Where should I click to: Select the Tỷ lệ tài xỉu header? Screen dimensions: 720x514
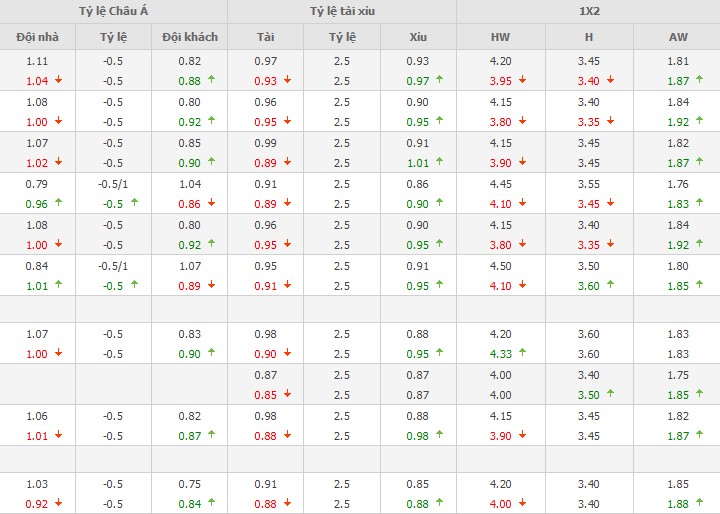tap(342, 11)
